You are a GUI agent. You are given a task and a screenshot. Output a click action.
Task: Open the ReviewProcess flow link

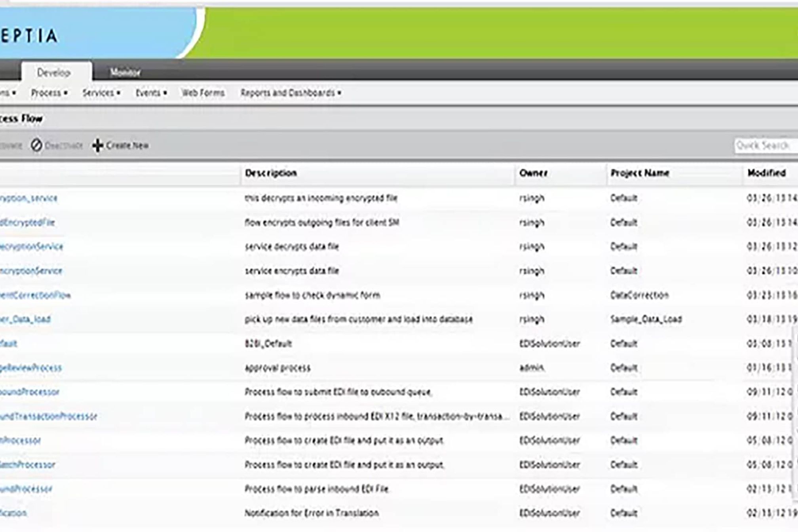[x=31, y=368]
